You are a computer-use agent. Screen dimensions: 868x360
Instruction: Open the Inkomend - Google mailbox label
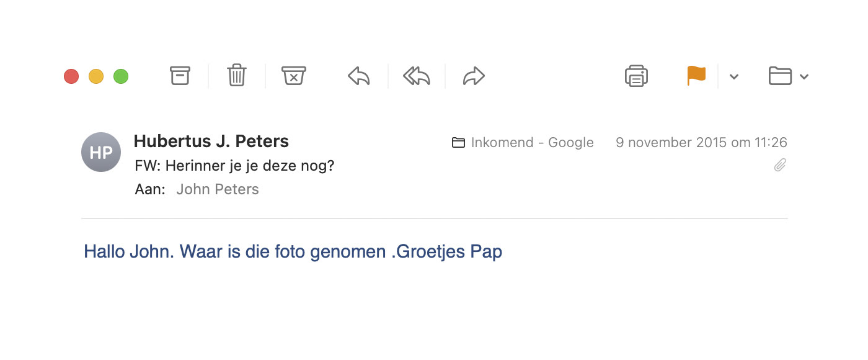523,143
